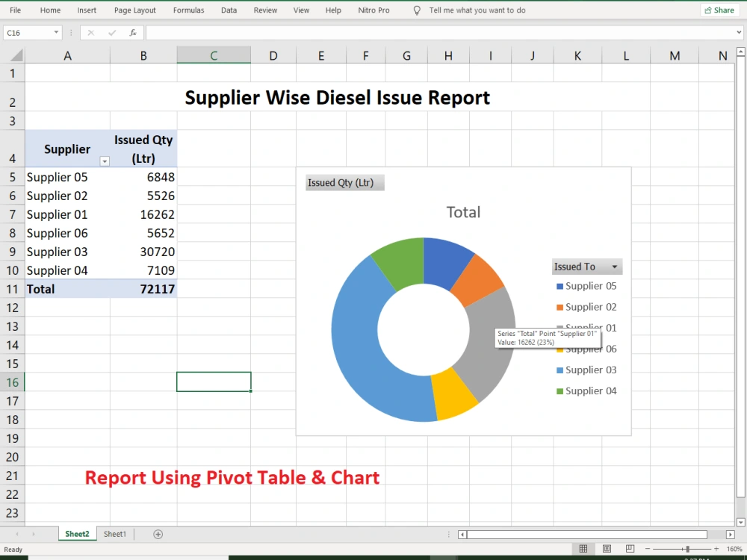Select row 16 header
Image resolution: width=747 pixels, height=560 pixels.
coord(13,382)
